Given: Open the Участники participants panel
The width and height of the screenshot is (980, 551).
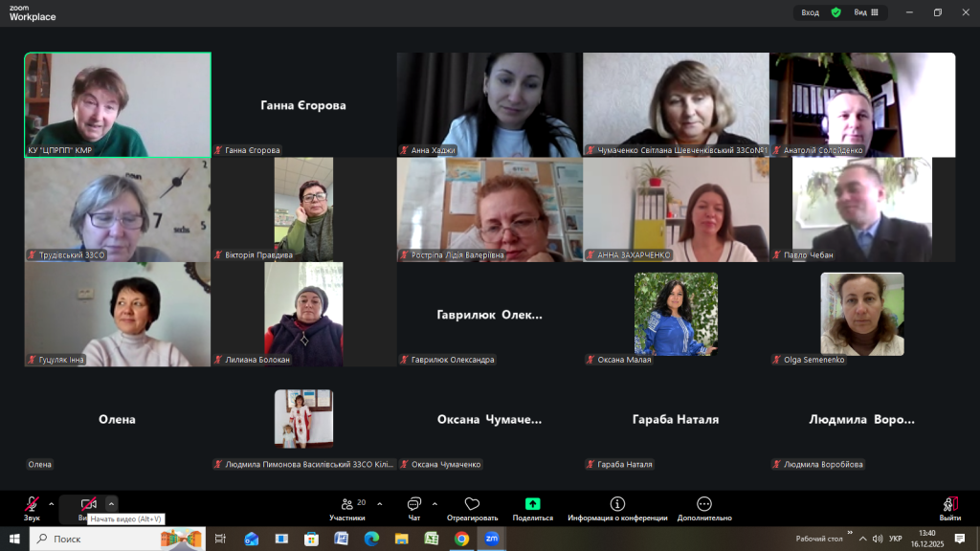Looking at the screenshot, I should coord(346,507).
